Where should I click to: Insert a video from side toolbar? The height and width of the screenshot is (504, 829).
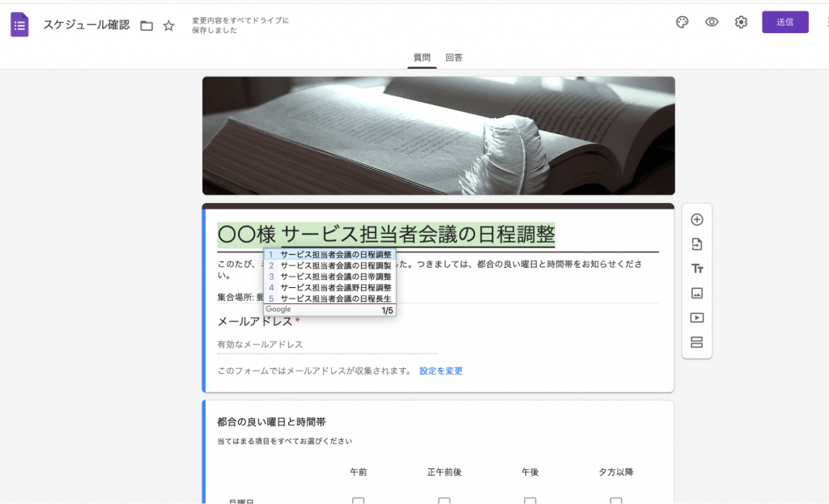click(696, 318)
